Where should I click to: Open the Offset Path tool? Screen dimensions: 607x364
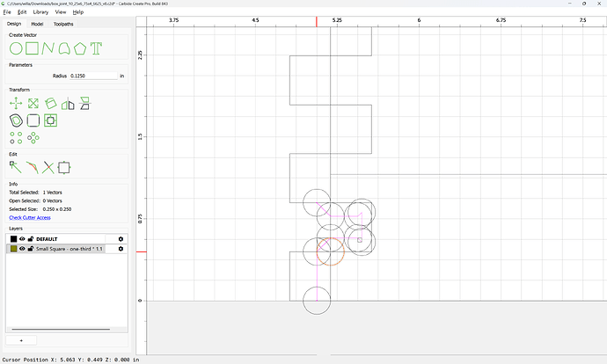(x=16, y=120)
